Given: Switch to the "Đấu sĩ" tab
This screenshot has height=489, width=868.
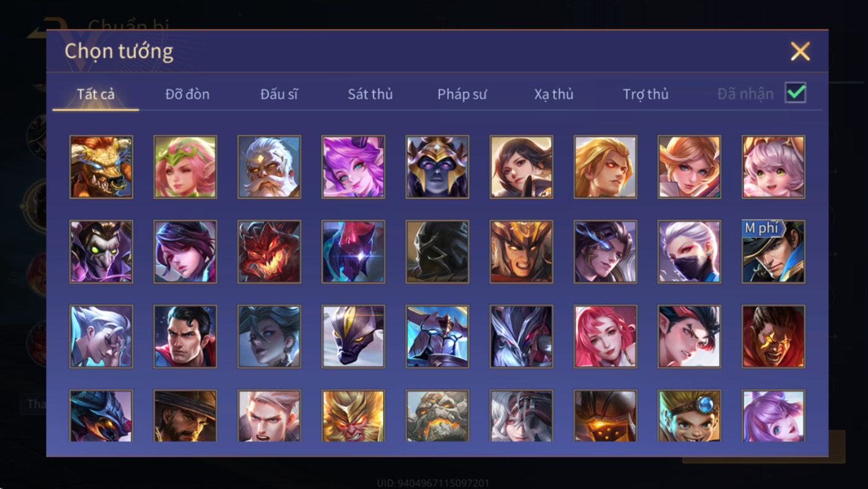Looking at the screenshot, I should coord(279,94).
